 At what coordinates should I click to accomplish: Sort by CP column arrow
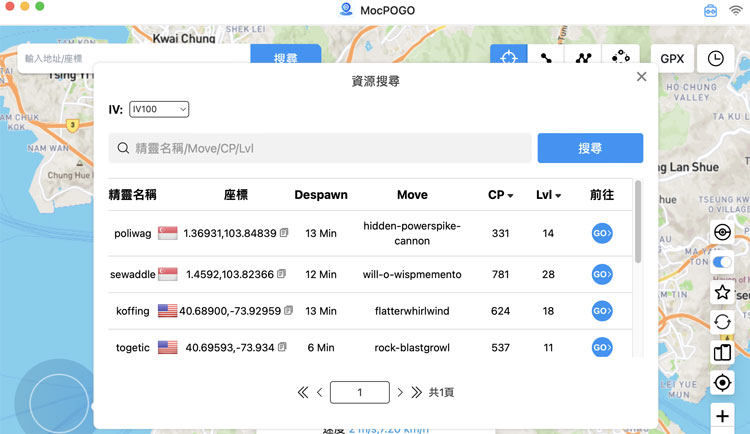pyautogui.click(x=511, y=196)
